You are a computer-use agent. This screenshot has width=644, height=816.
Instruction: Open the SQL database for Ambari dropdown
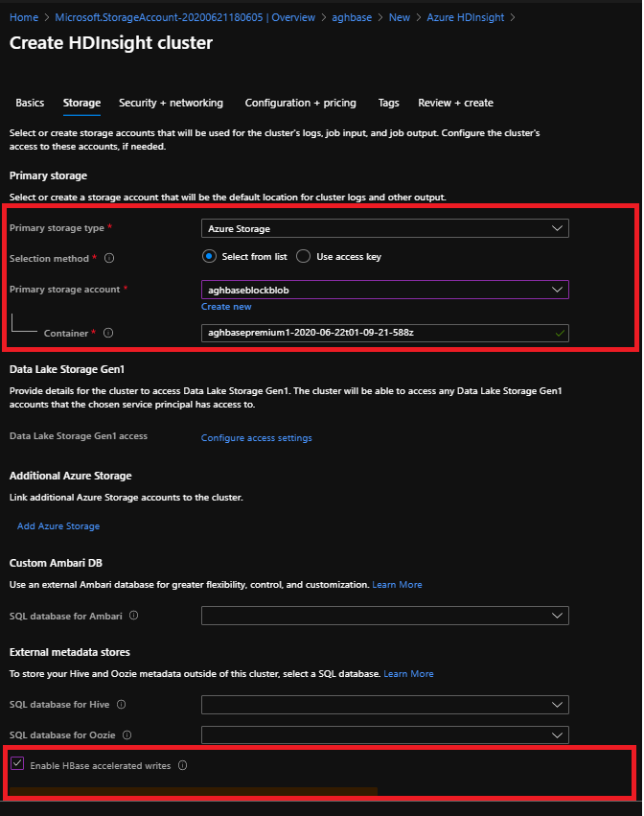[x=556, y=615]
